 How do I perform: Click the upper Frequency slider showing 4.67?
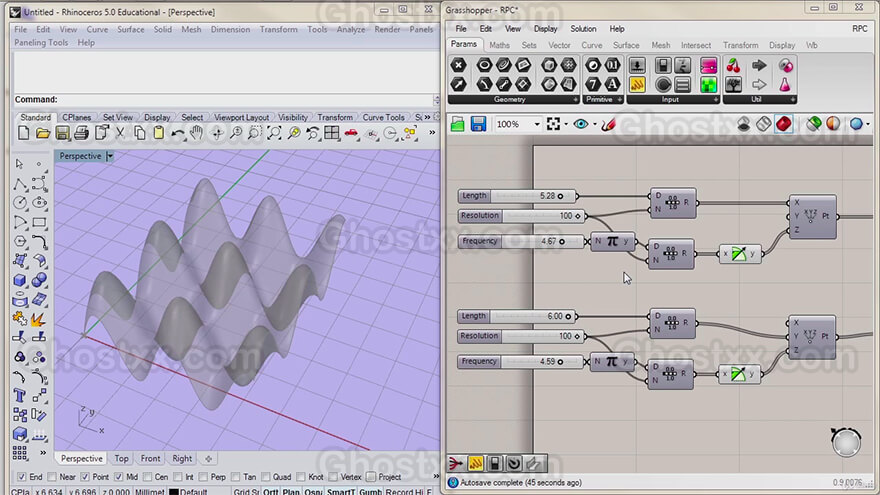point(521,241)
